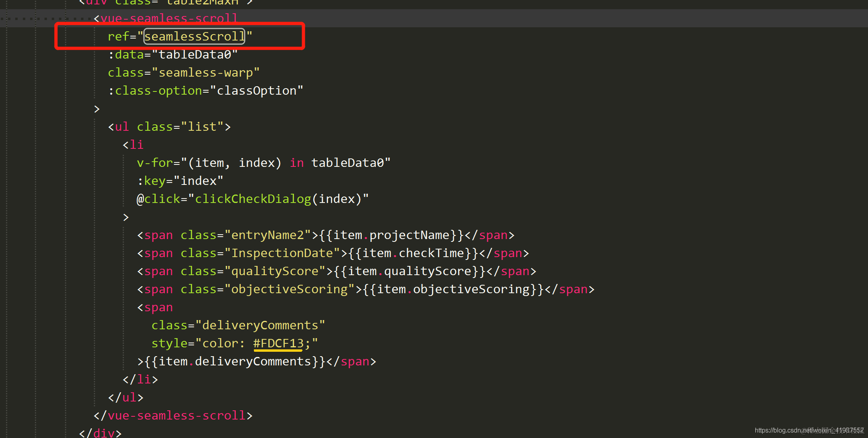Click item.projectName interpolation
Viewport: 868px width, 438px height.
391,235
